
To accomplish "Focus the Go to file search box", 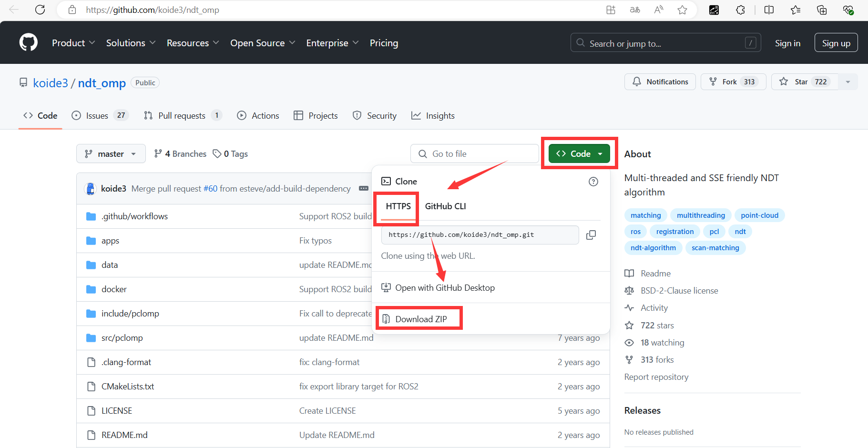I will tap(474, 153).
